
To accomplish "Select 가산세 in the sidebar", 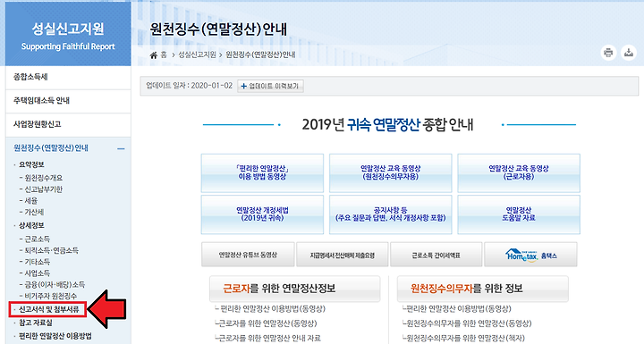I will (34, 213).
